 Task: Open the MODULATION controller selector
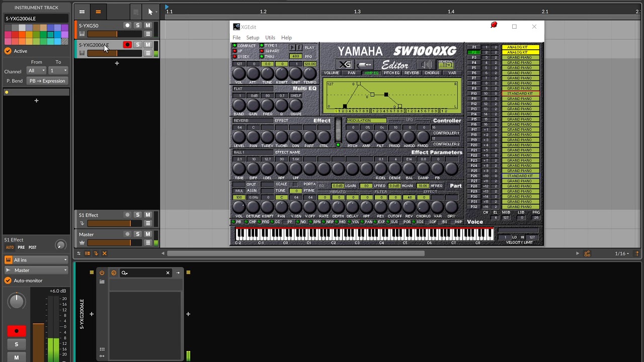coord(366,121)
